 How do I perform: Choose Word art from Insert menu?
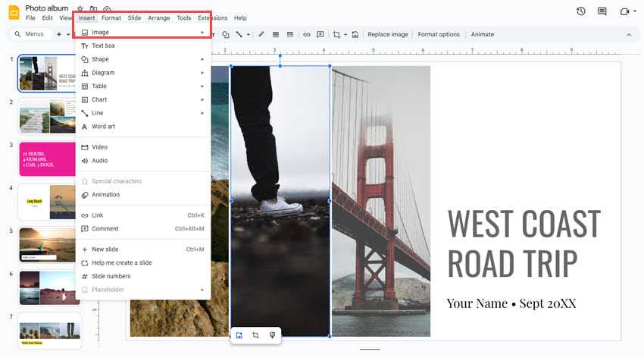tap(143, 127)
